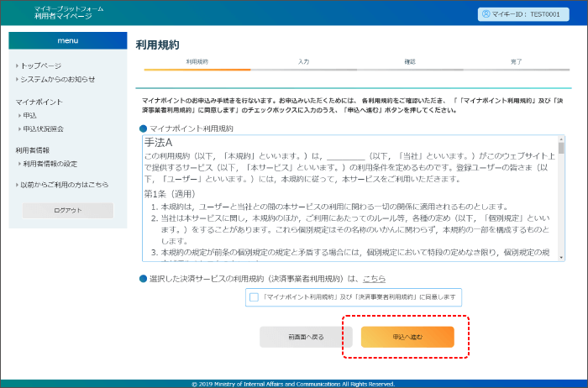The width and height of the screenshot is (588, 388).
Task: Open the こちら payment terms link
Action: [374, 279]
